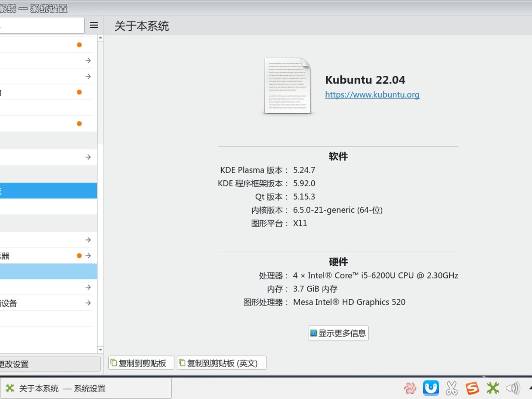Image resolution: width=532 pixels, height=399 pixels.
Task: Click the 显示更多信息 button
Action: tap(338, 333)
